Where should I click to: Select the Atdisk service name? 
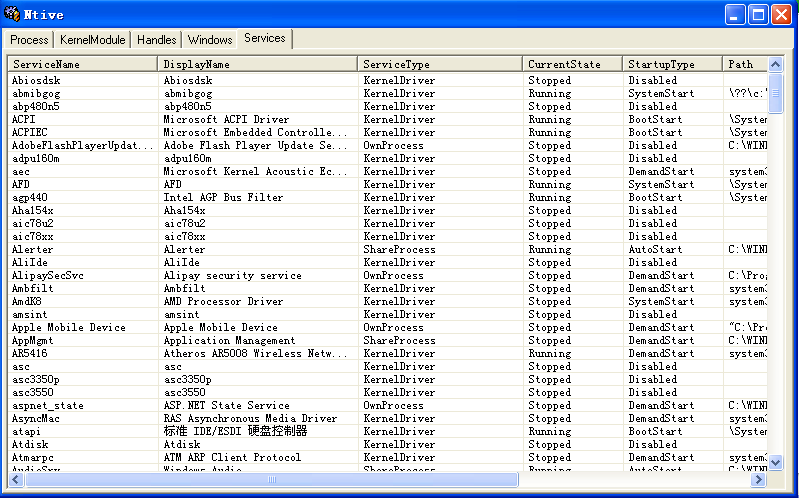pos(30,444)
